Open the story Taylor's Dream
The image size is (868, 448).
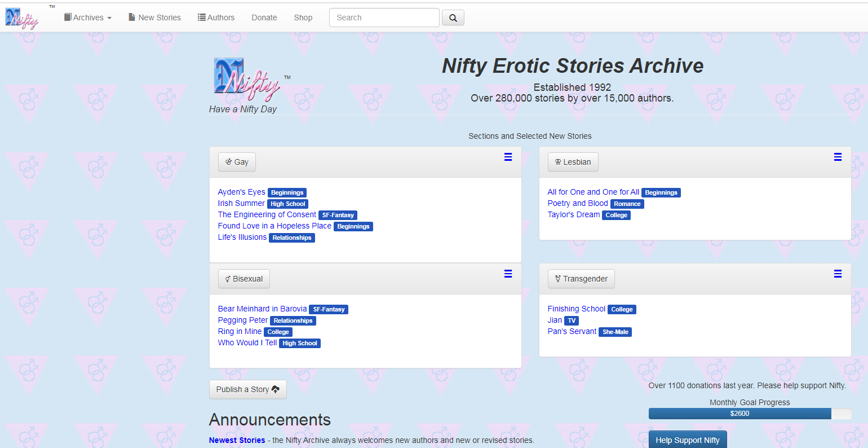(x=574, y=214)
